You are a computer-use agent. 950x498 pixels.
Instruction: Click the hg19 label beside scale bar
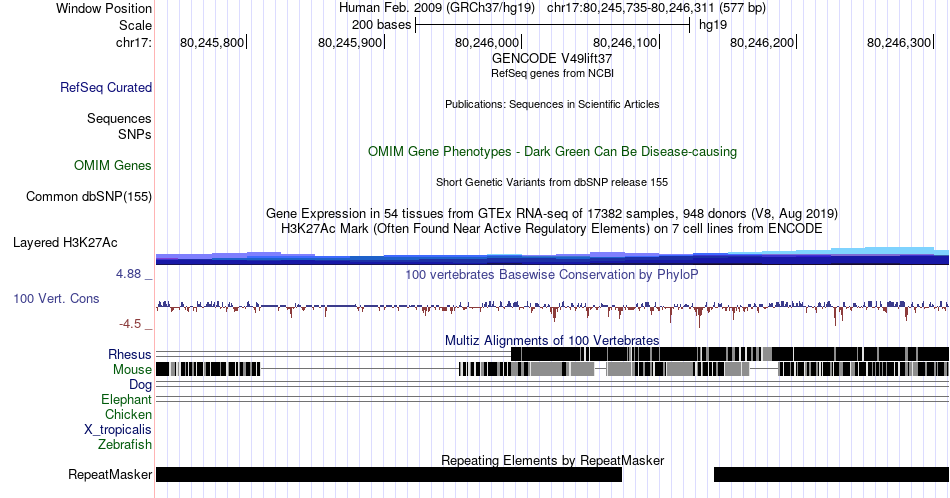coord(712,25)
